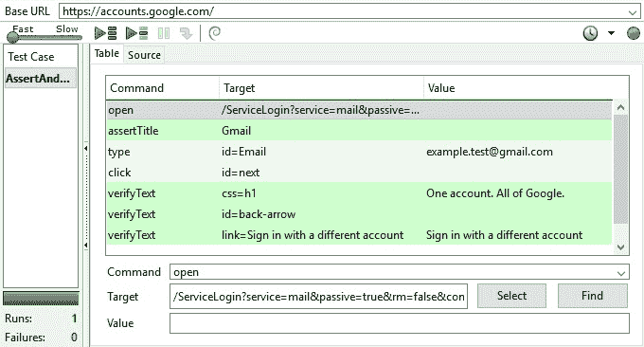This screenshot has width=644, height=347.
Task: Adjust the Fast/Slow speed slider
Action: click(44, 37)
